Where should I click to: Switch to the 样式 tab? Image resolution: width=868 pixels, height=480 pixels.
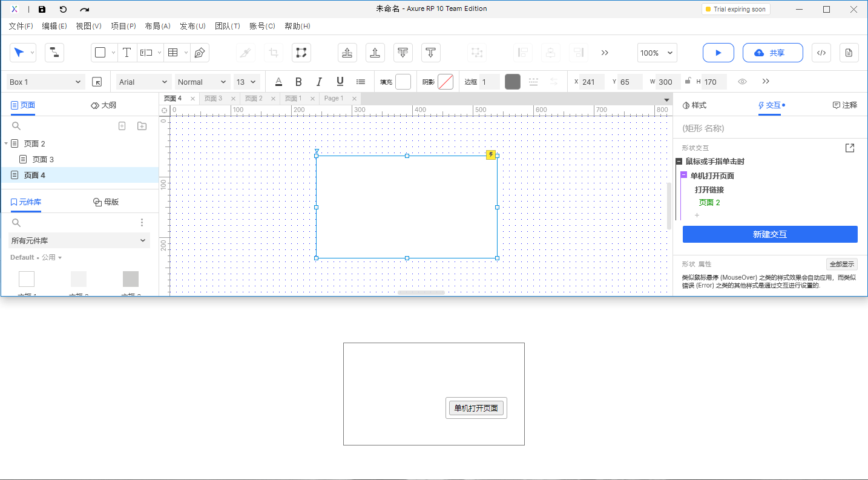(694, 105)
